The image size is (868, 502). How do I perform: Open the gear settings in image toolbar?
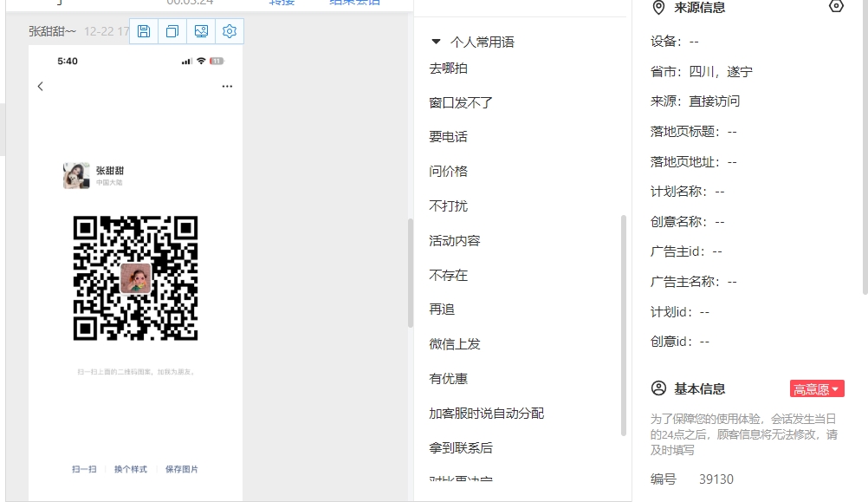click(x=230, y=31)
